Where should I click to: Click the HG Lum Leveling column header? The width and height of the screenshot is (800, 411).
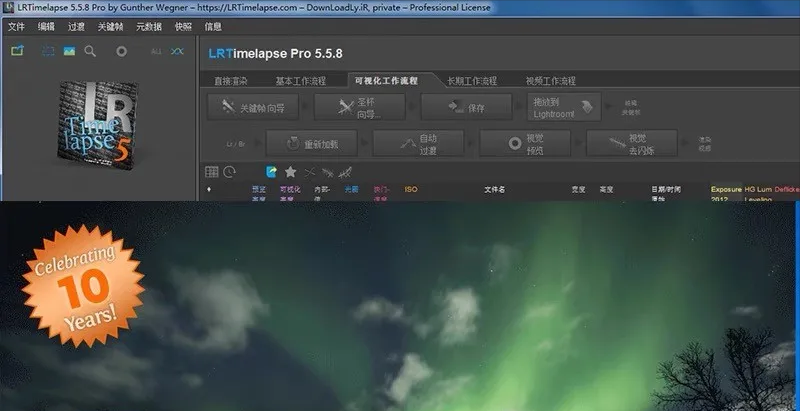click(x=758, y=194)
